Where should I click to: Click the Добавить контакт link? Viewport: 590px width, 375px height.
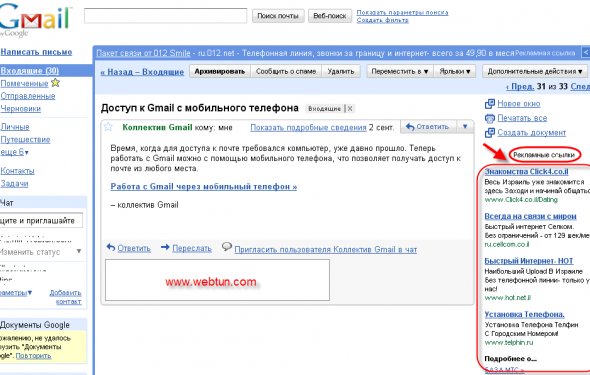[66, 297]
